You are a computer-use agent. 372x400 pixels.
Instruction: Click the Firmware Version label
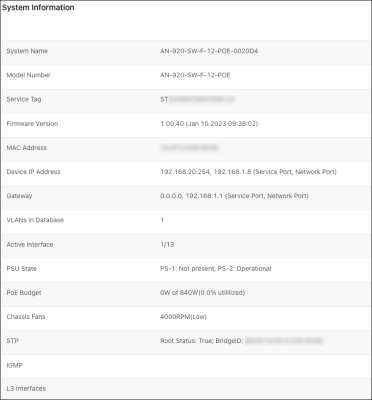pyautogui.click(x=32, y=124)
